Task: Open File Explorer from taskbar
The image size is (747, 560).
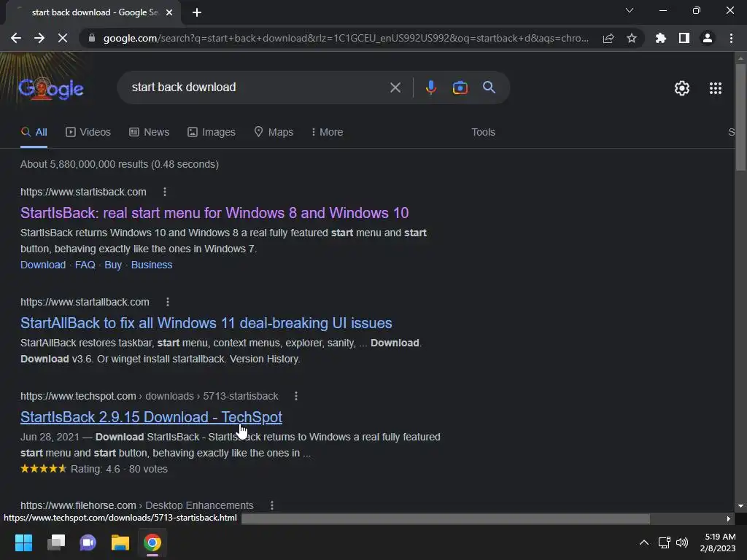Action: click(x=120, y=542)
